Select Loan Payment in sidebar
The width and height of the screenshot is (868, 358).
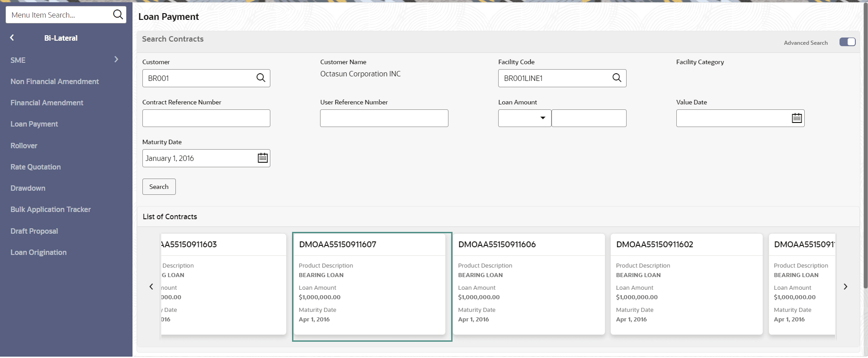pyautogui.click(x=34, y=124)
